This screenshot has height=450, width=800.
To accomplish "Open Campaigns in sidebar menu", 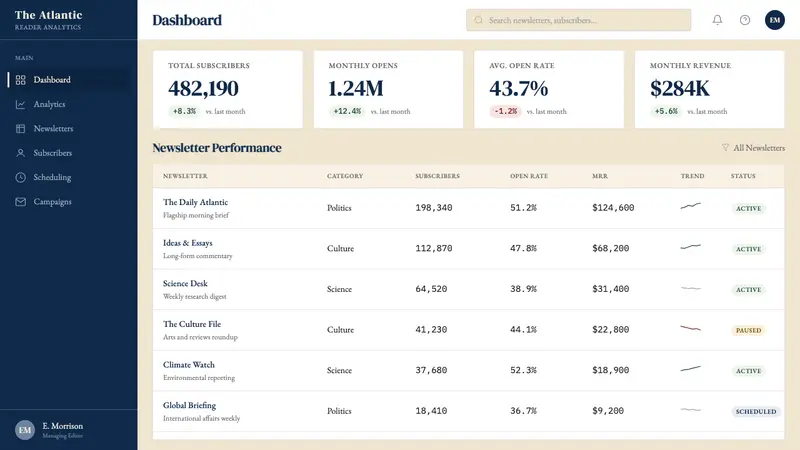I will [x=68, y=202].
